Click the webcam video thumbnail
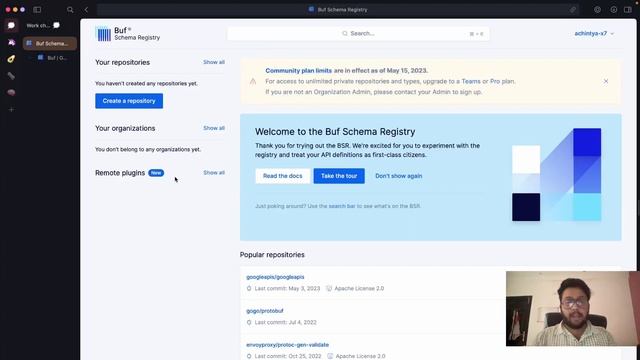Viewport: 640px width, 360px height. (573, 309)
